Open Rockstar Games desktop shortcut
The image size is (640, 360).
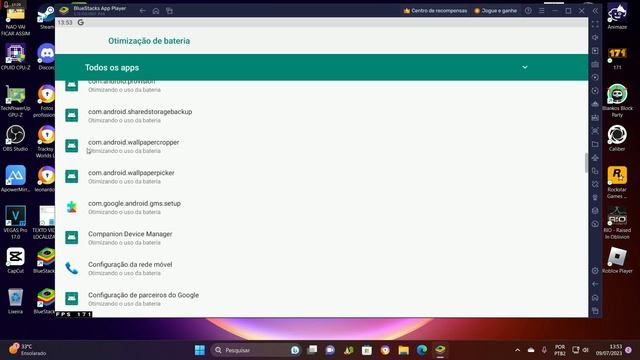[x=617, y=182]
